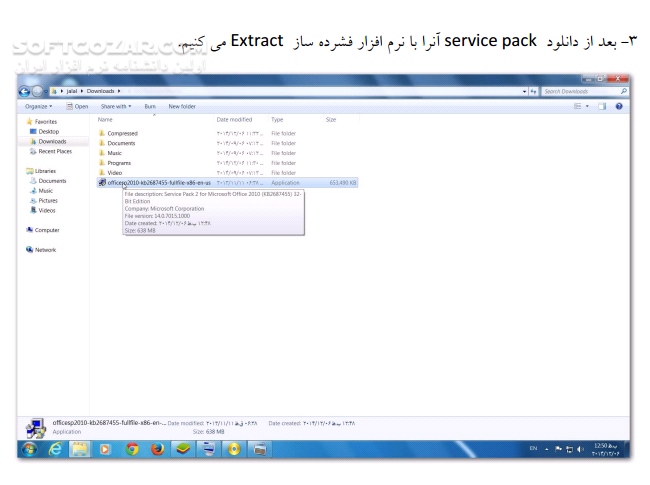Open the address bar history dropdown
The image size is (650, 485).
coord(524,91)
